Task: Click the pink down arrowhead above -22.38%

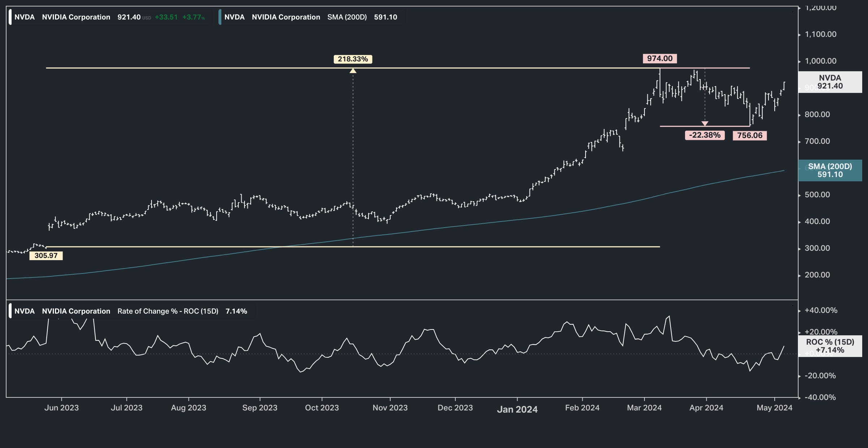Action: pyautogui.click(x=705, y=124)
